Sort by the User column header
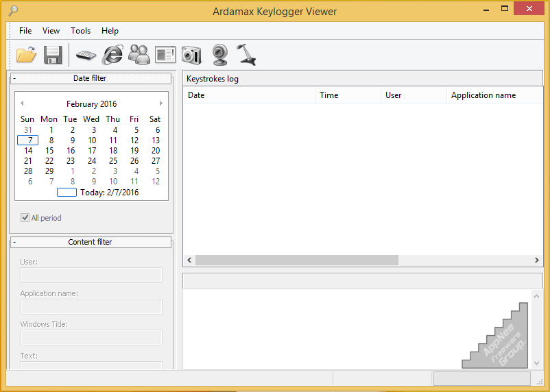Image resolution: width=550 pixels, height=392 pixels. tap(414, 95)
